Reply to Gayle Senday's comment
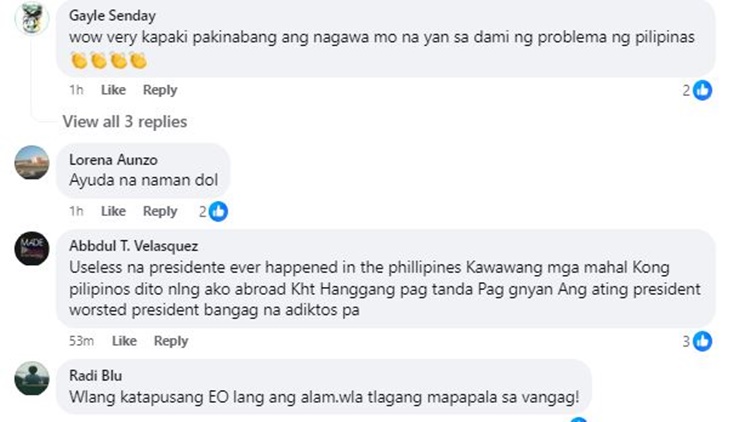750x422 pixels. (160, 90)
